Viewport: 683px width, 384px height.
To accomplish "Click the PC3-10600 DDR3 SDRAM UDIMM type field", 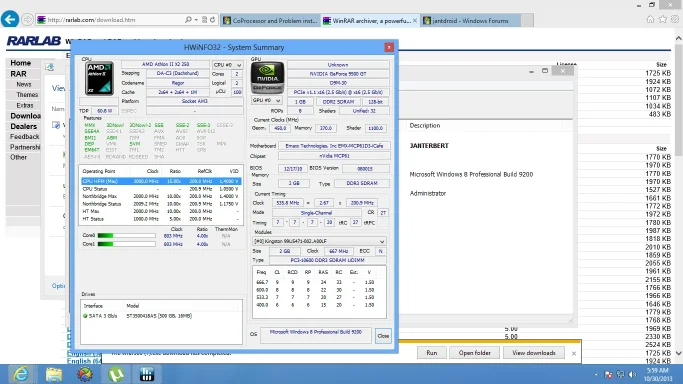I will click(x=328, y=260).
